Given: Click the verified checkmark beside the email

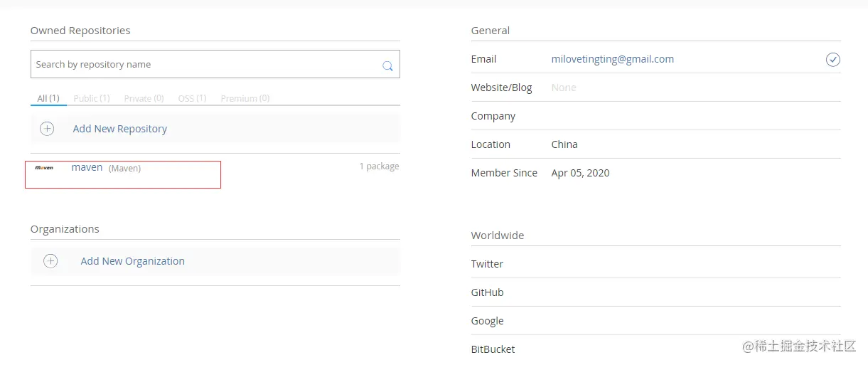Looking at the screenshot, I should [833, 60].
